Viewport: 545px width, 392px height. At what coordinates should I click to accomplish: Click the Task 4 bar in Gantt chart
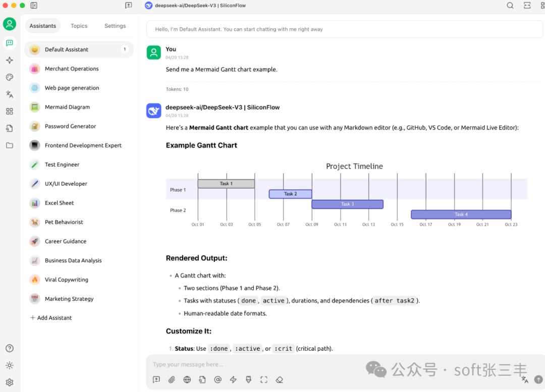(461, 214)
